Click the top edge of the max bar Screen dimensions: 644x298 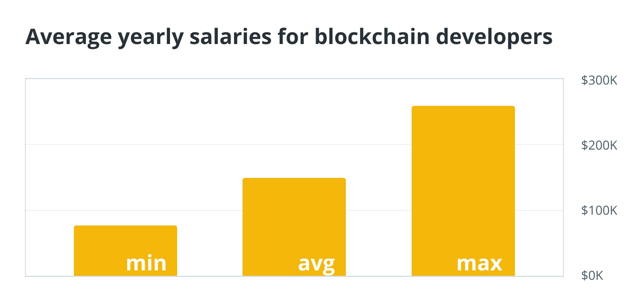click(463, 107)
